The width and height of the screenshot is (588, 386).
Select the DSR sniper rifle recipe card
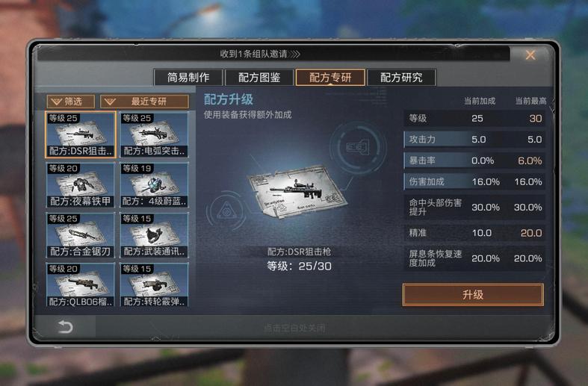coord(80,134)
